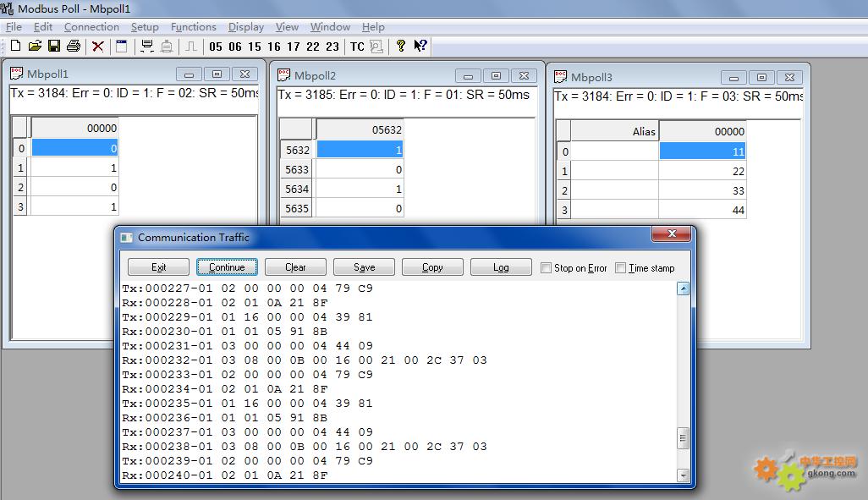This screenshot has width=868, height=500.
Task: Click the traffic log scrollbar thumb
Action: (x=683, y=438)
